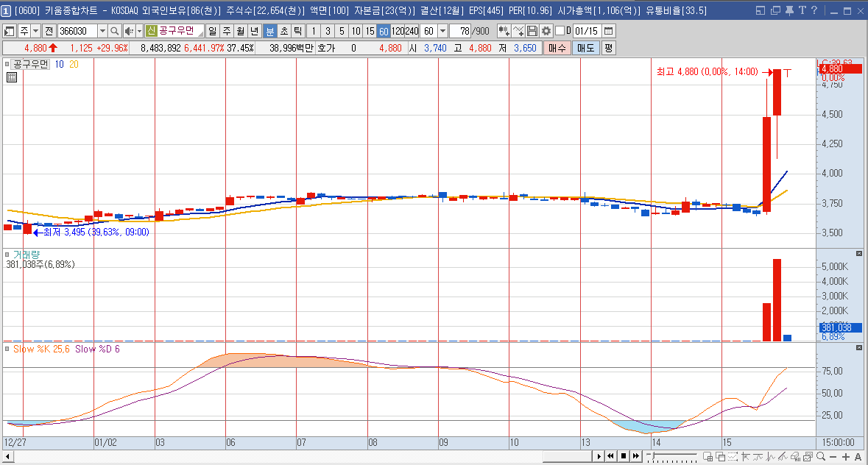
Task: Click the zoom slider handle in bottom toolbar
Action: [x=654, y=456]
